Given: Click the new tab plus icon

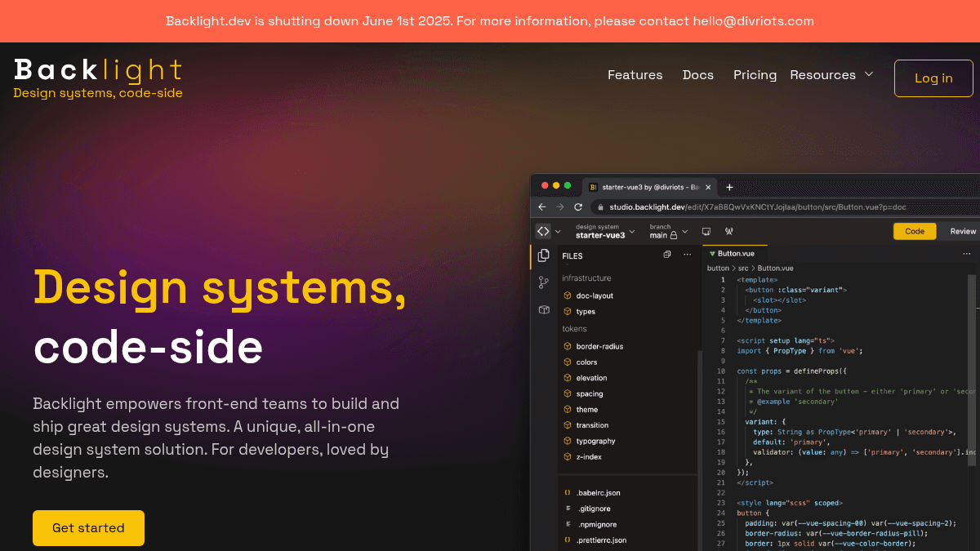Looking at the screenshot, I should click(729, 187).
